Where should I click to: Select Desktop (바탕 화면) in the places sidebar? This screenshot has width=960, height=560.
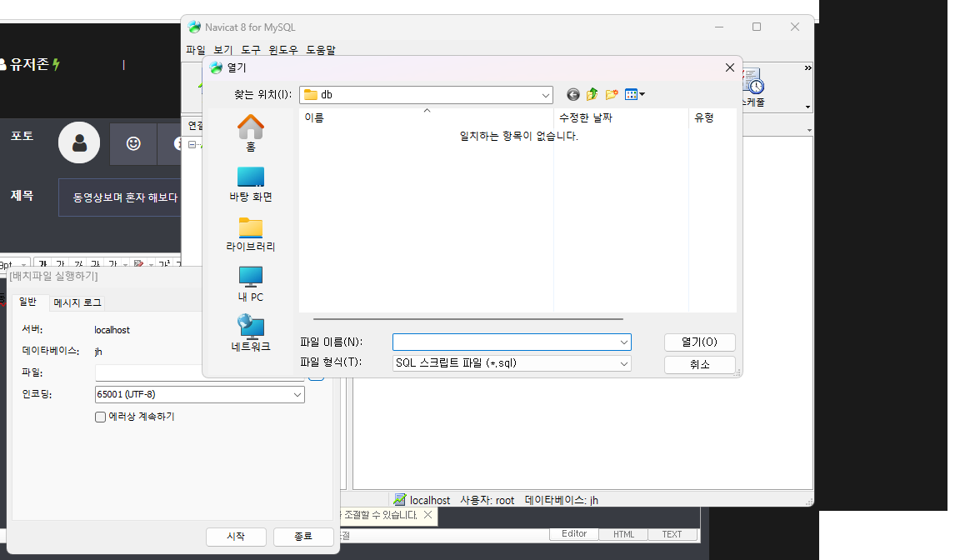250,183
